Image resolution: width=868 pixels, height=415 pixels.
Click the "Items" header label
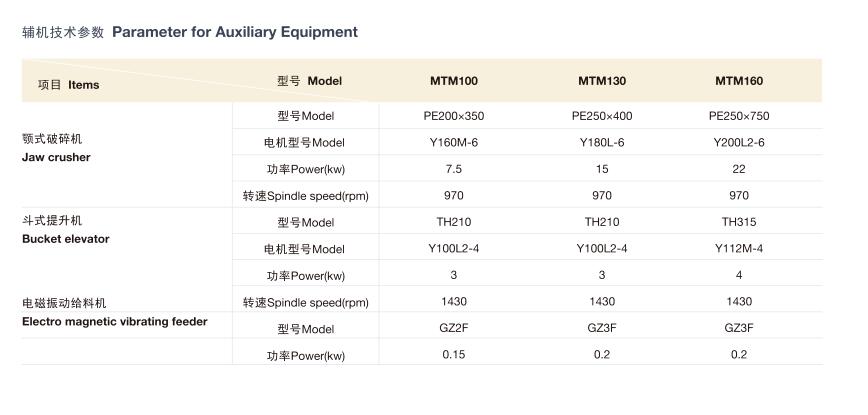click(x=83, y=85)
